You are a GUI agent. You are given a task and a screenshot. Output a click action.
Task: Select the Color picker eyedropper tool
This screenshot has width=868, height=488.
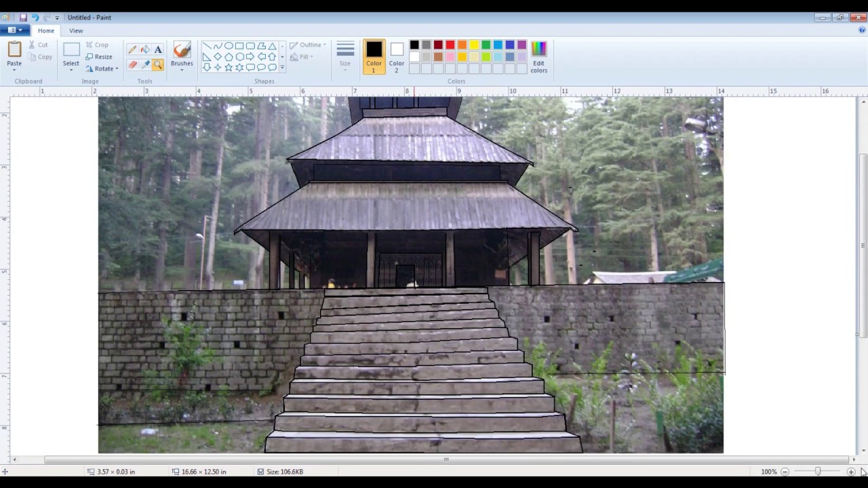[x=145, y=65]
